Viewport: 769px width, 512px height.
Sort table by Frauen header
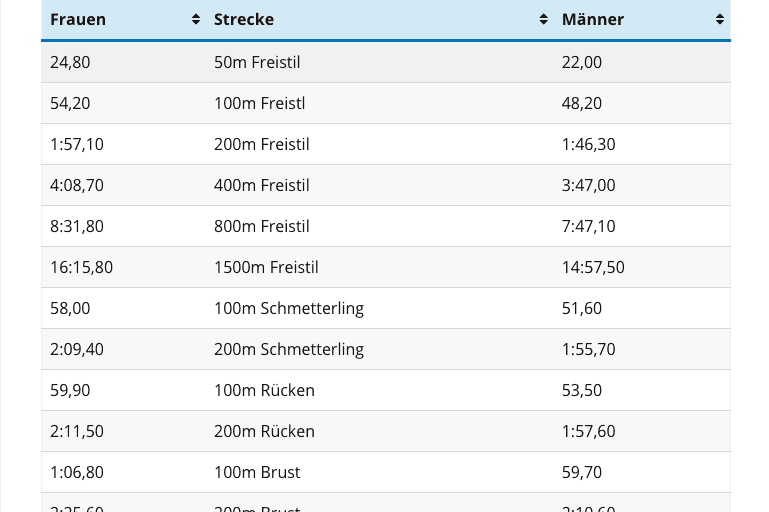[x=78, y=19]
